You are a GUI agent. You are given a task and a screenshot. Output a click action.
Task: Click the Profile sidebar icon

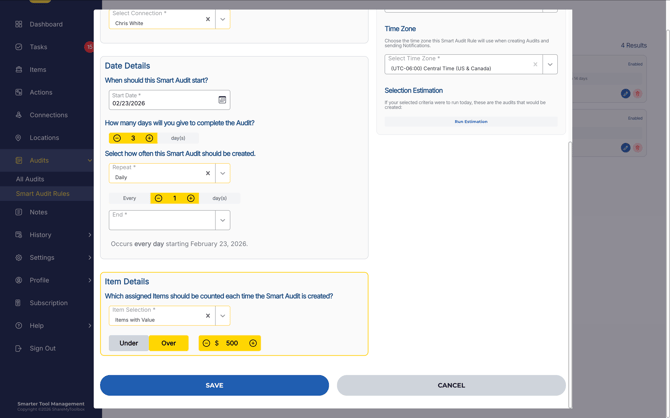(x=18, y=280)
